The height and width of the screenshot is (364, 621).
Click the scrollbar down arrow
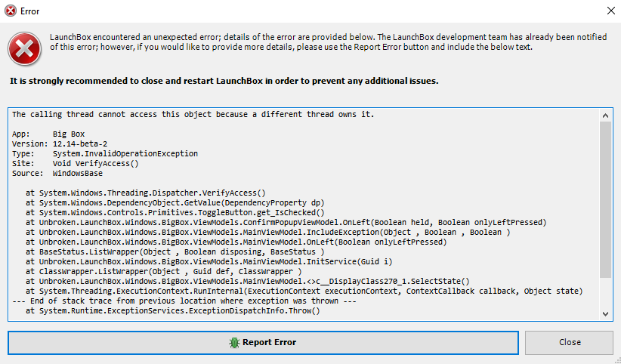[605, 313]
